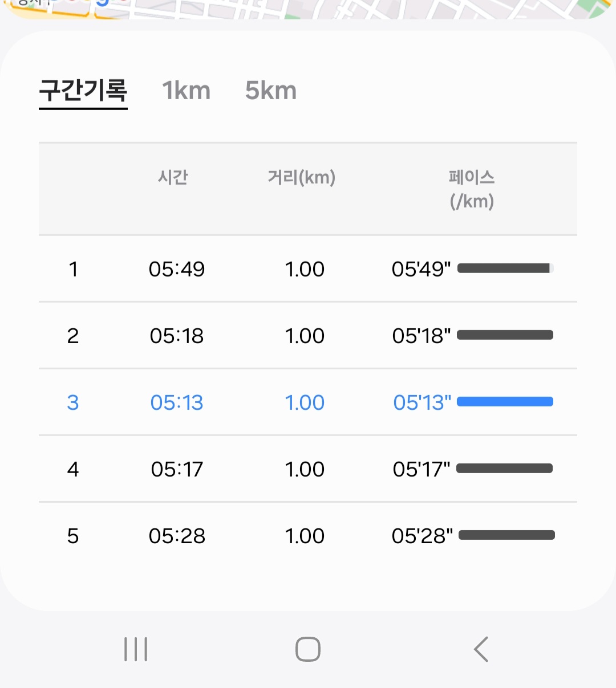Viewport: 616px width, 688px height.
Task: Tap the Android home button icon
Action: (308, 649)
